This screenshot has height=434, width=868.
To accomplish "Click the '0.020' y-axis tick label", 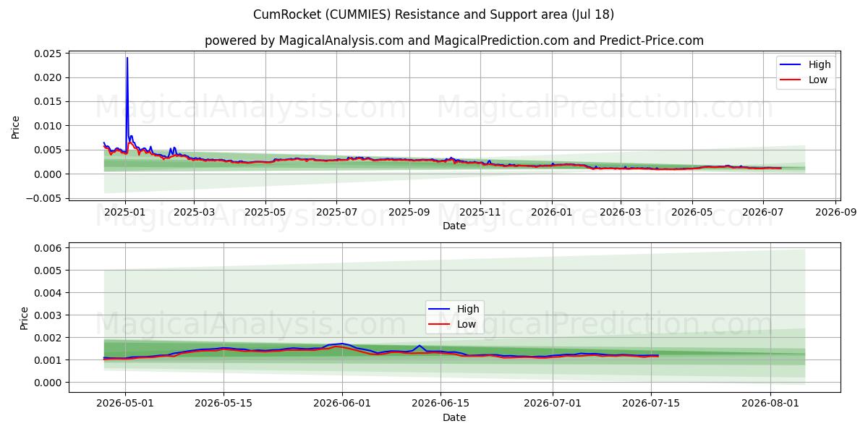I will (49, 77).
